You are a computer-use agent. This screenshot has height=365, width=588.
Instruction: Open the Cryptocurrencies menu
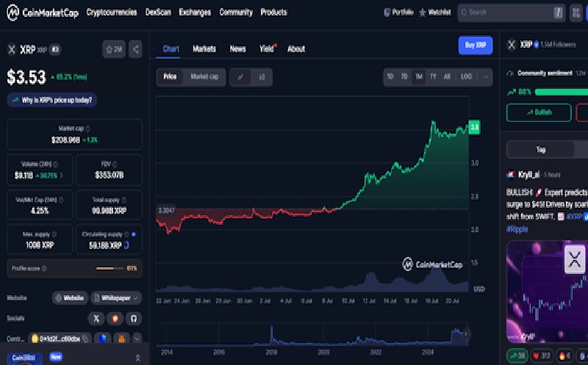click(x=112, y=12)
